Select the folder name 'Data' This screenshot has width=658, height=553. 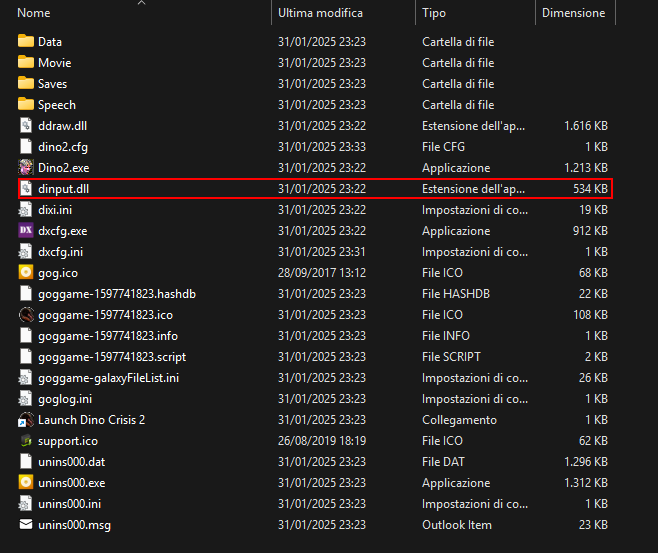(50, 42)
